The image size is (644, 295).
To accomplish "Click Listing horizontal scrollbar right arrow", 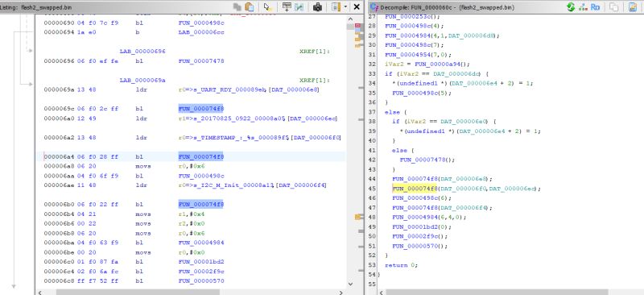I will click(341, 293).
